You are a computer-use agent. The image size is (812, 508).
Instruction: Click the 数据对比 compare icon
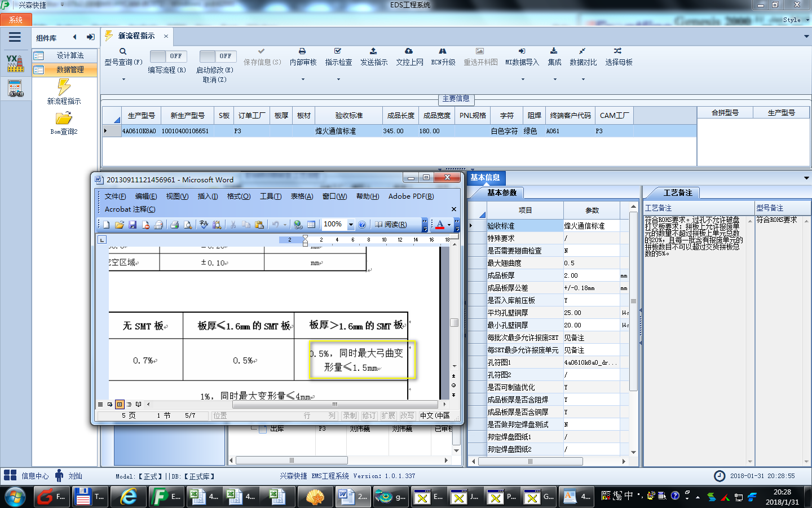(582, 51)
